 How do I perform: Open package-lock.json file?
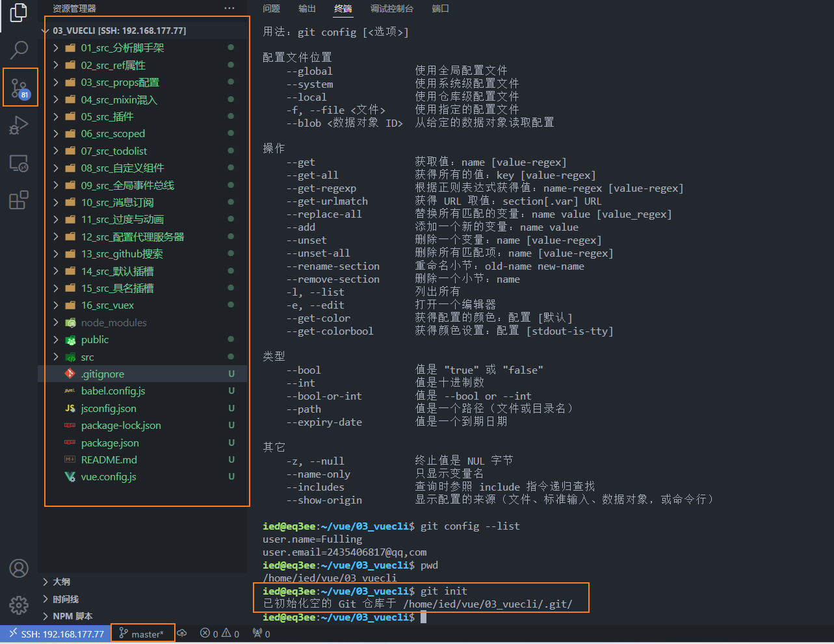pyautogui.click(x=142, y=425)
